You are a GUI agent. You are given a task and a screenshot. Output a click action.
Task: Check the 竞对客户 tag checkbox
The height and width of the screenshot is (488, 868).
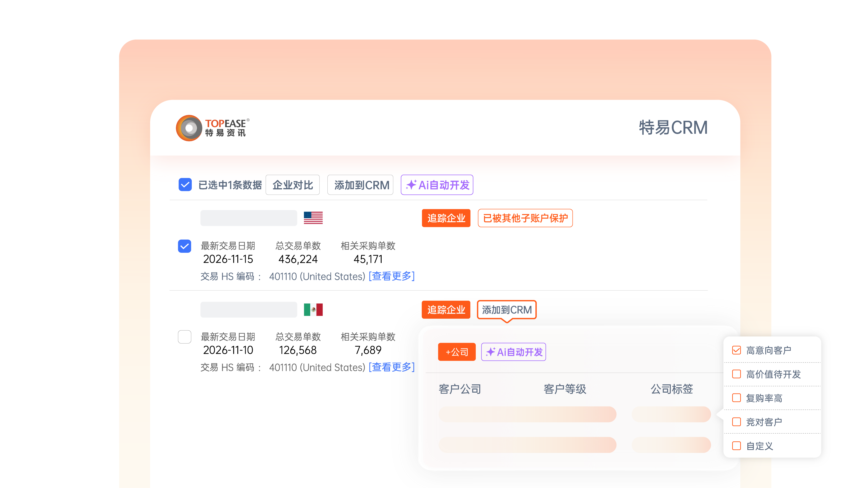[737, 422]
